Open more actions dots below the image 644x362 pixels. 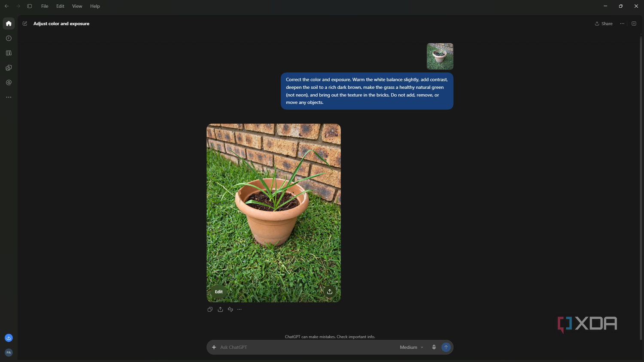[240, 309]
